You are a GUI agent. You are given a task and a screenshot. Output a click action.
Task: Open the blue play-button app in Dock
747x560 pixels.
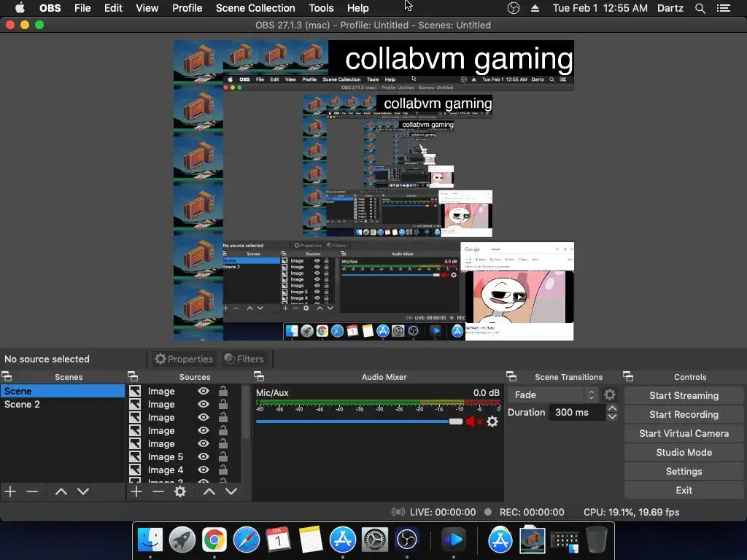tap(453, 540)
